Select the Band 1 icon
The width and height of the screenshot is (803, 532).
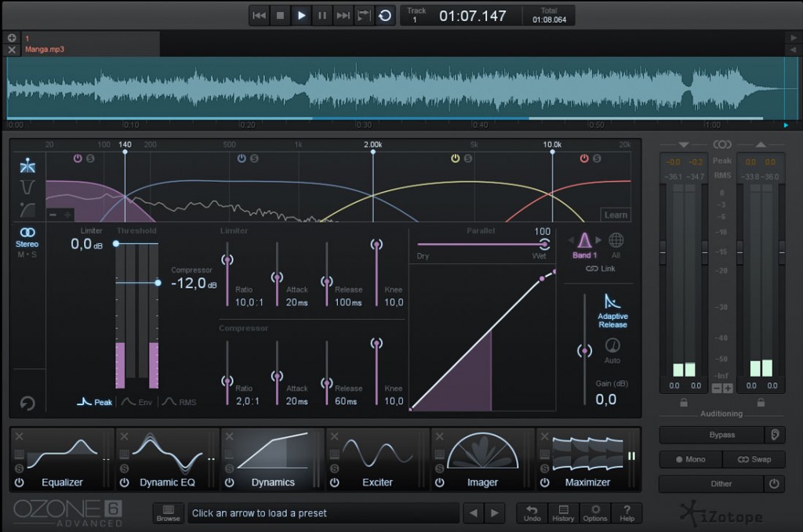pyautogui.click(x=584, y=245)
